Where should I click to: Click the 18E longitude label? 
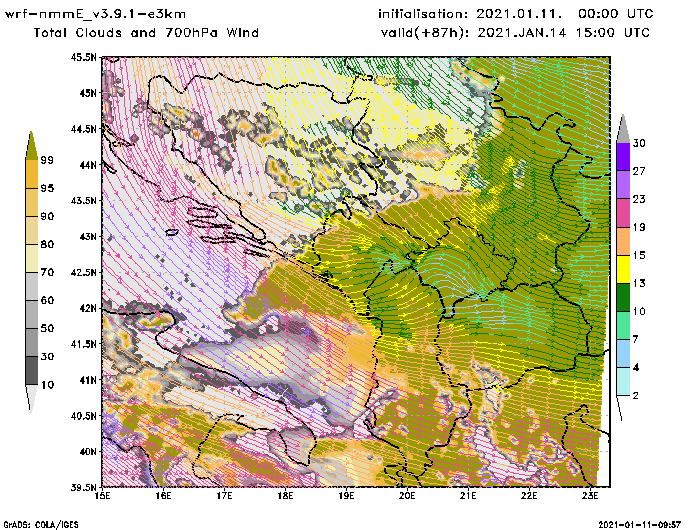click(x=285, y=496)
